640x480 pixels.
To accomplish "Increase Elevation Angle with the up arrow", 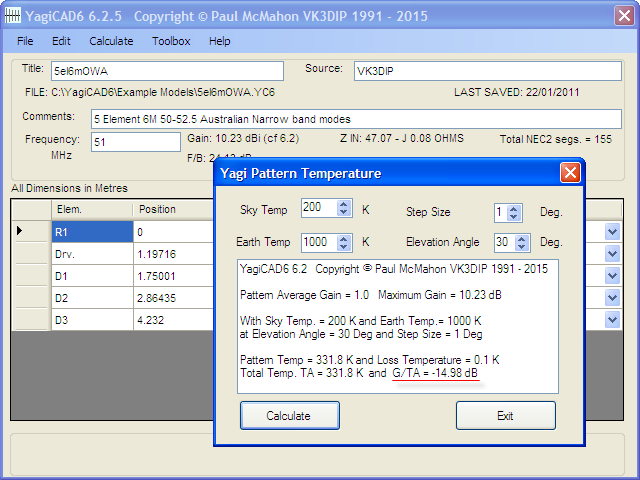I will (521, 239).
